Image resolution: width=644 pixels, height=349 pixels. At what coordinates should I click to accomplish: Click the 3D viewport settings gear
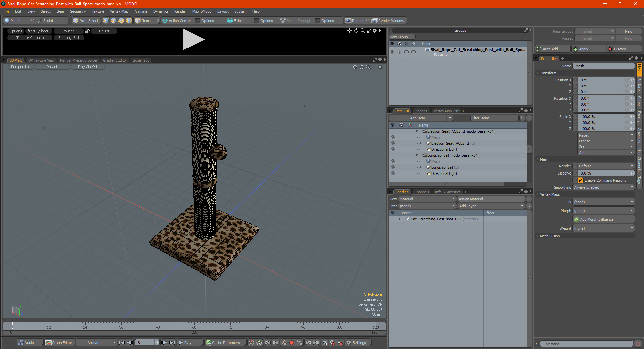coord(380,67)
